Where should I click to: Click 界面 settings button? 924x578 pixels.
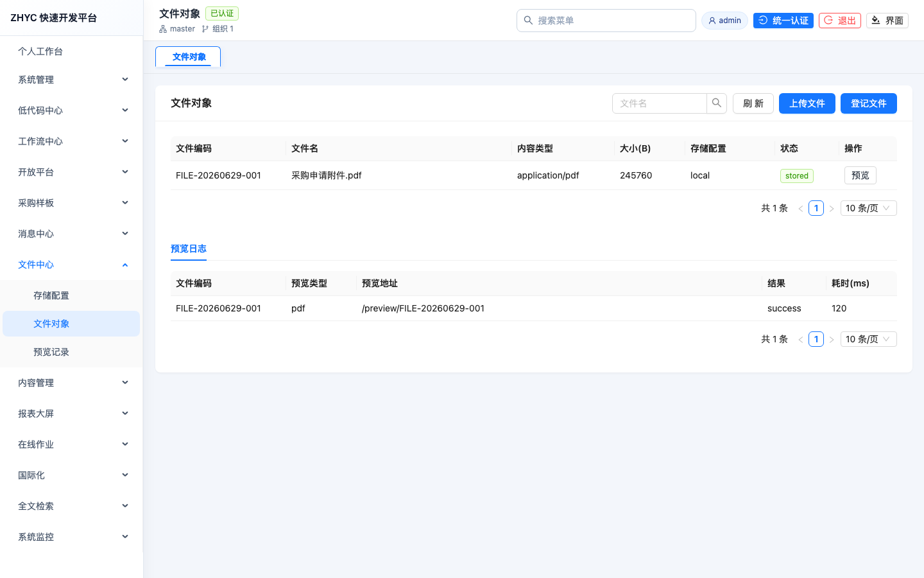click(887, 21)
